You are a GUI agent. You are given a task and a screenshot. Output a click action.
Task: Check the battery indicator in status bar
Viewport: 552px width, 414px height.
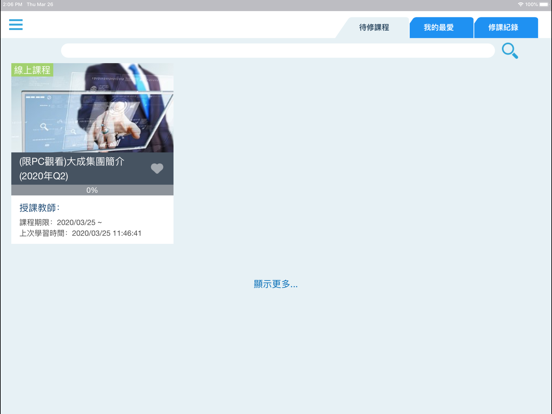point(544,5)
